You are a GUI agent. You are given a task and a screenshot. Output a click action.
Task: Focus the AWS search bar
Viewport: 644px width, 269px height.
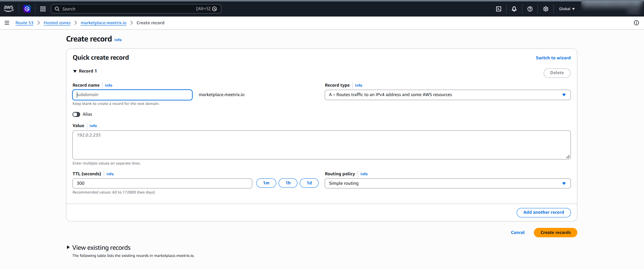coord(136,9)
